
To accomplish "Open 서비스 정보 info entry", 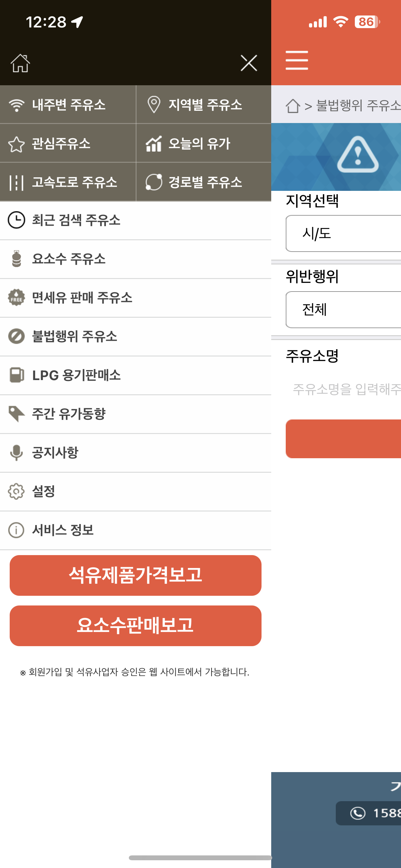I will 136,530.
